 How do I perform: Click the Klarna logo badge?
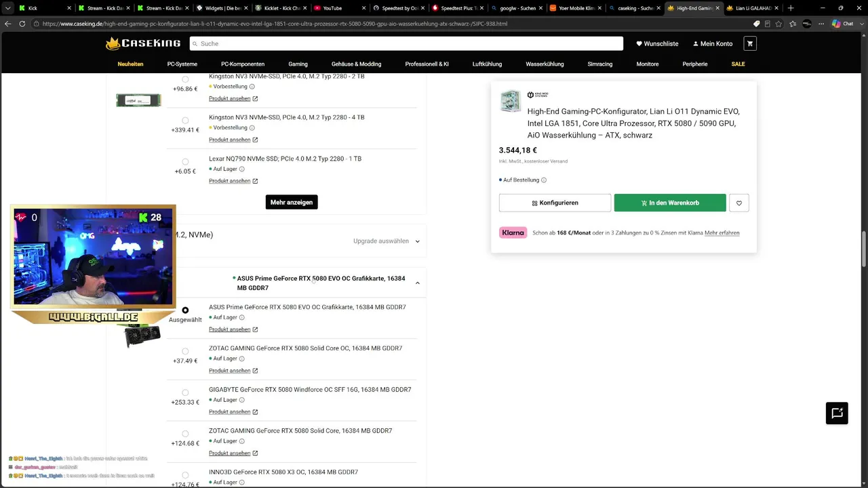click(x=513, y=232)
